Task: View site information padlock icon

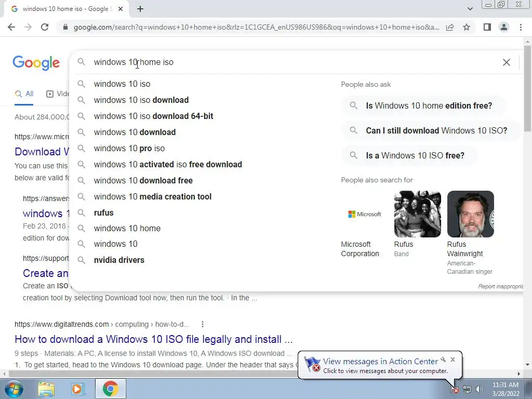Action: [65, 27]
